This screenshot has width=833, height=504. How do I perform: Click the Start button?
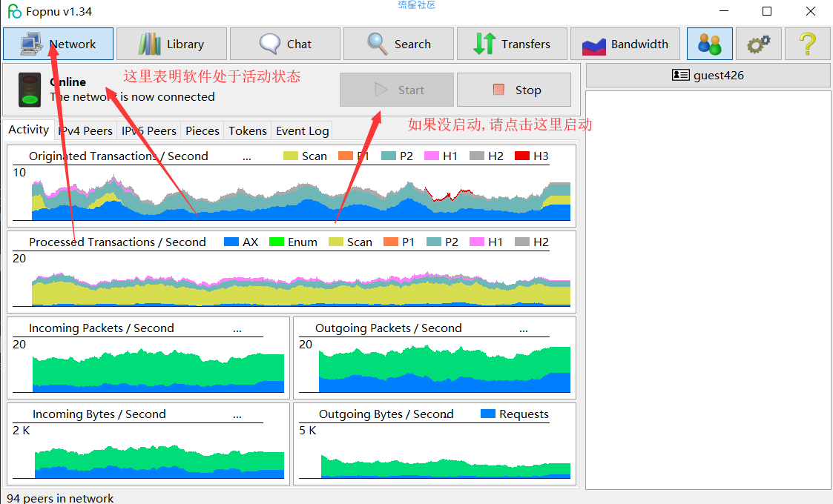(x=396, y=90)
